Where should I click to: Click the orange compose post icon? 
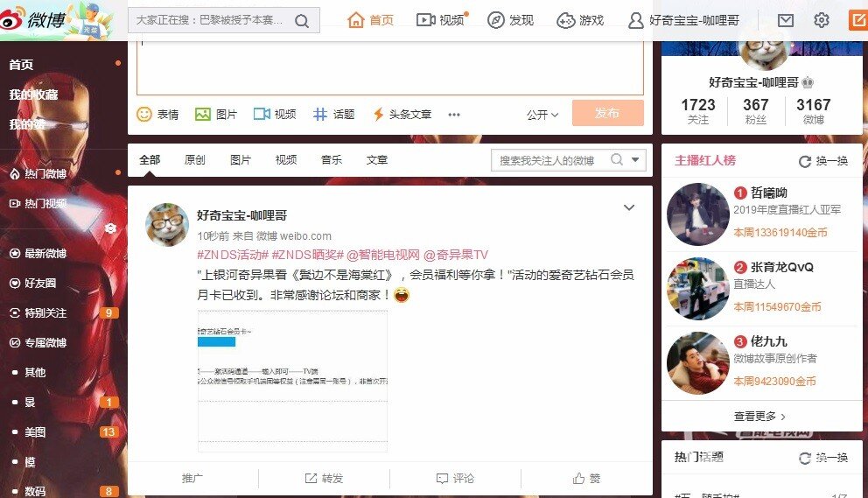point(858,20)
